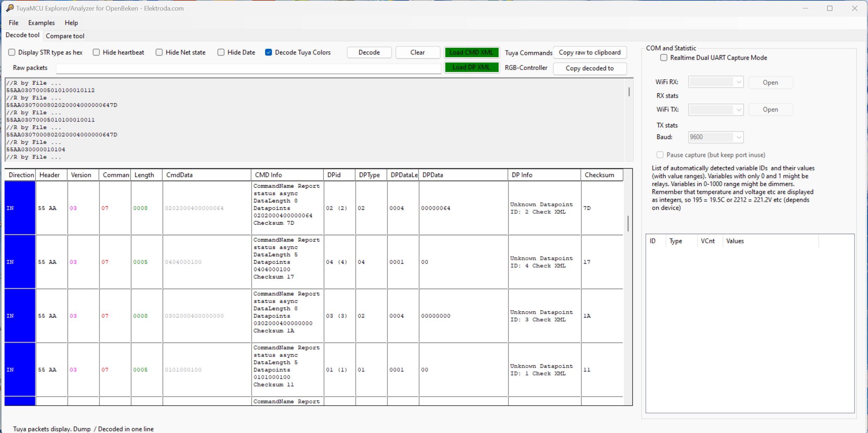Click the Decode button
This screenshot has height=433, width=868.
pos(369,52)
